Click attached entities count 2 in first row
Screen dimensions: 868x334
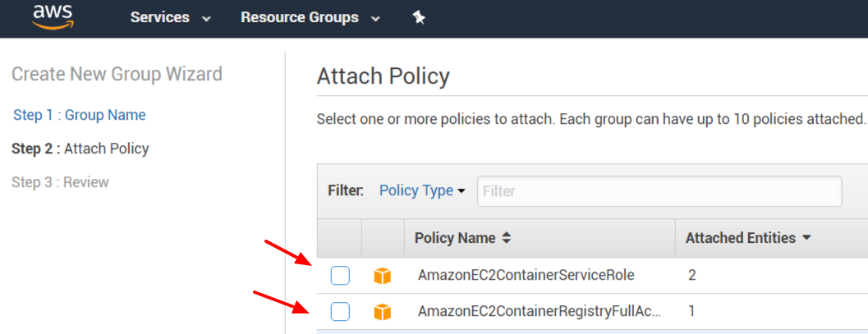(x=692, y=275)
